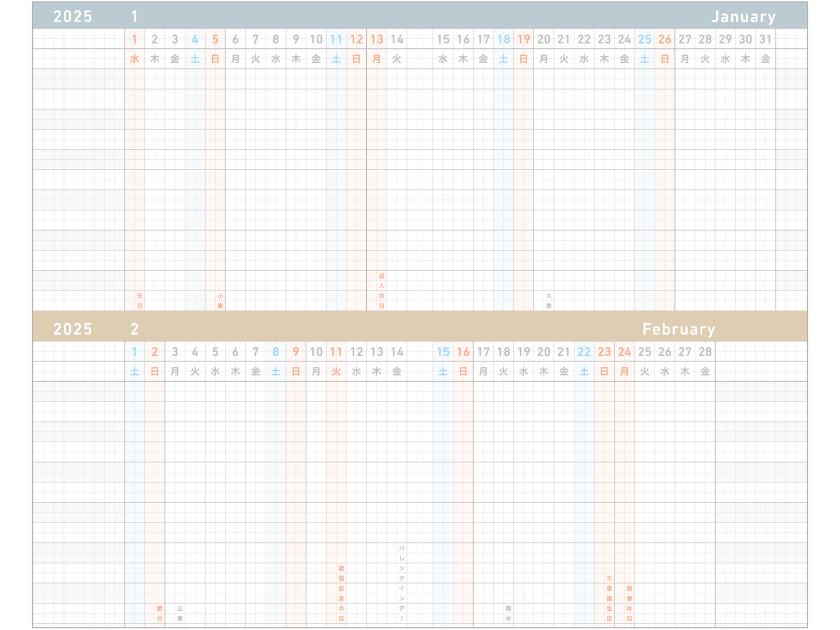840x630 pixels.
Task: Choose February date 11 holiday number
Action: [x=336, y=352]
